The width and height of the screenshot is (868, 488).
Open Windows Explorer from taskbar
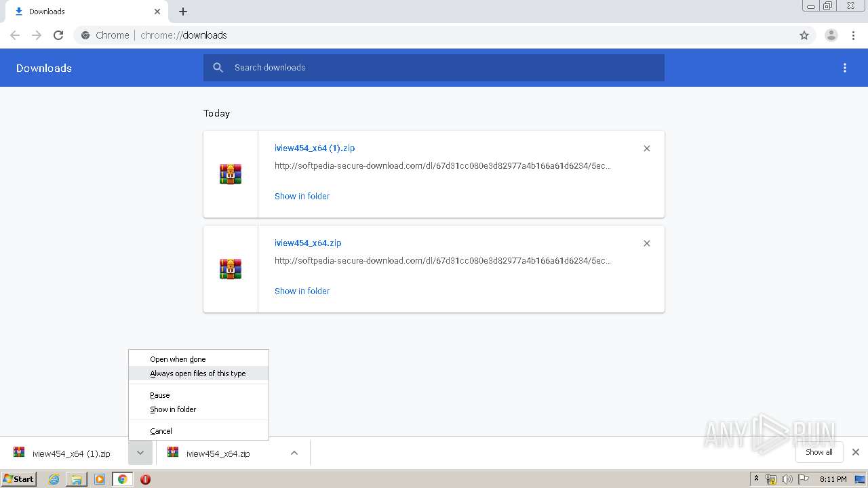(x=77, y=479)
